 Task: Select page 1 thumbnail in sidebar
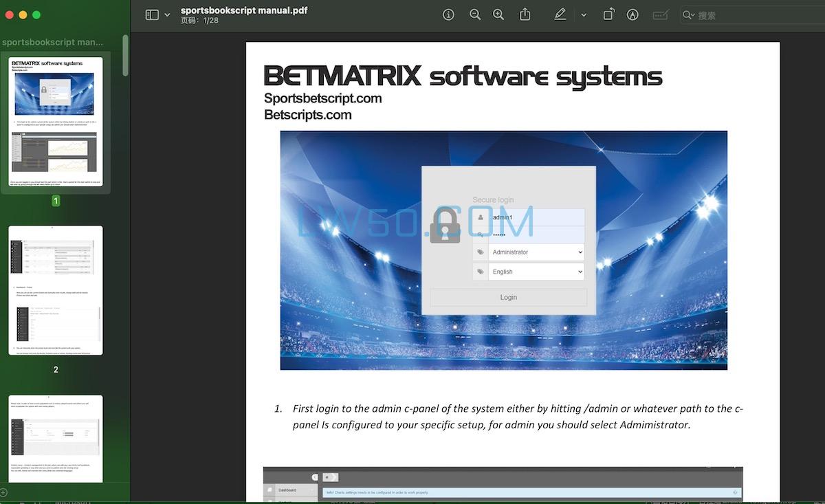coord(56,121)
